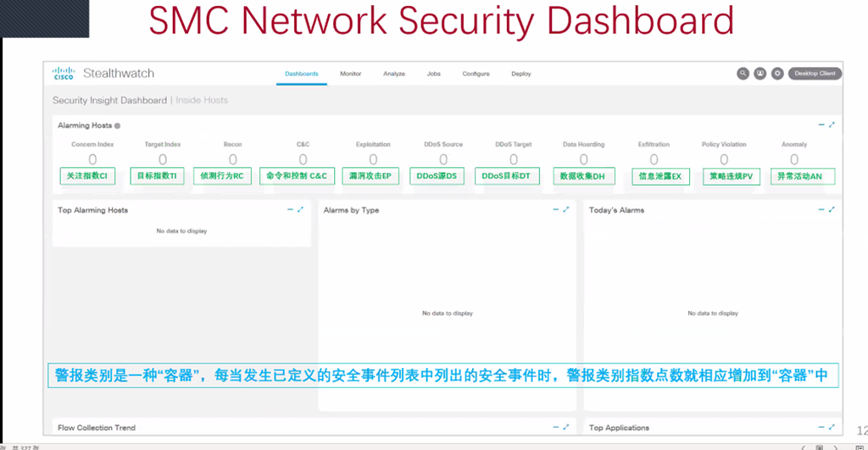This screenshot has height=450, width=868.
Task: Open the Monitor menu
Action: click(x=350, y=74)
